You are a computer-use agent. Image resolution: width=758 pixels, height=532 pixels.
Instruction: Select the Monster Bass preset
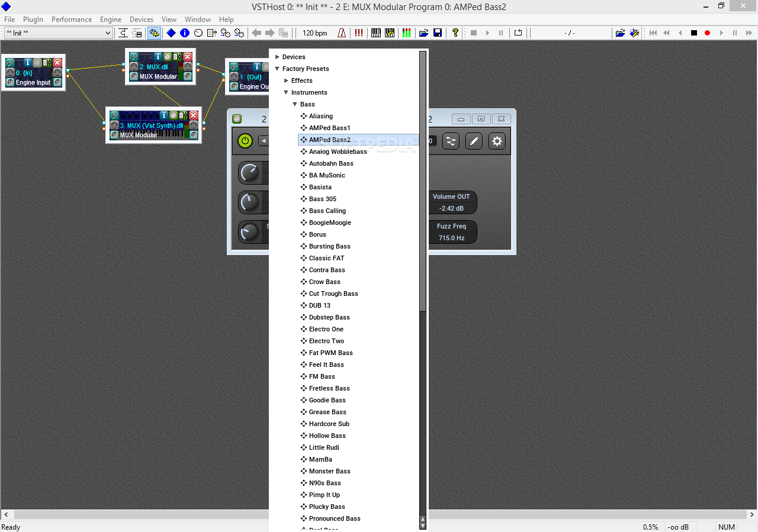coord(330,471)
